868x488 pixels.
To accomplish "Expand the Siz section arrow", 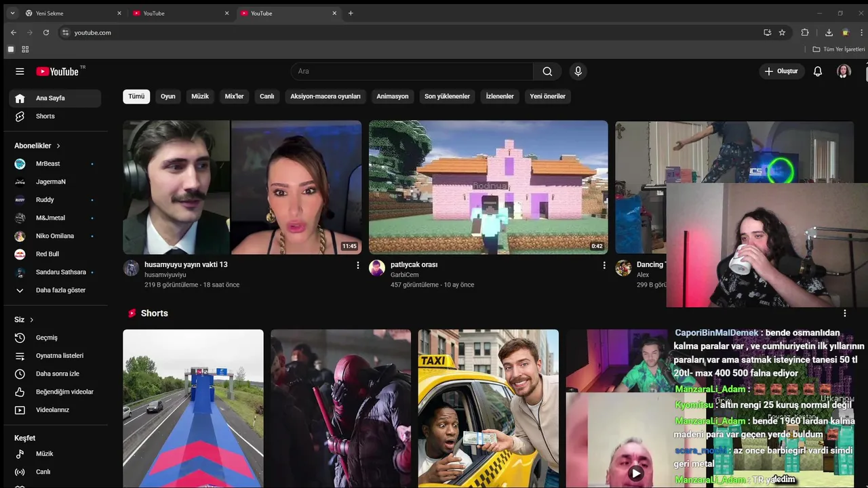I will [31, 320].
